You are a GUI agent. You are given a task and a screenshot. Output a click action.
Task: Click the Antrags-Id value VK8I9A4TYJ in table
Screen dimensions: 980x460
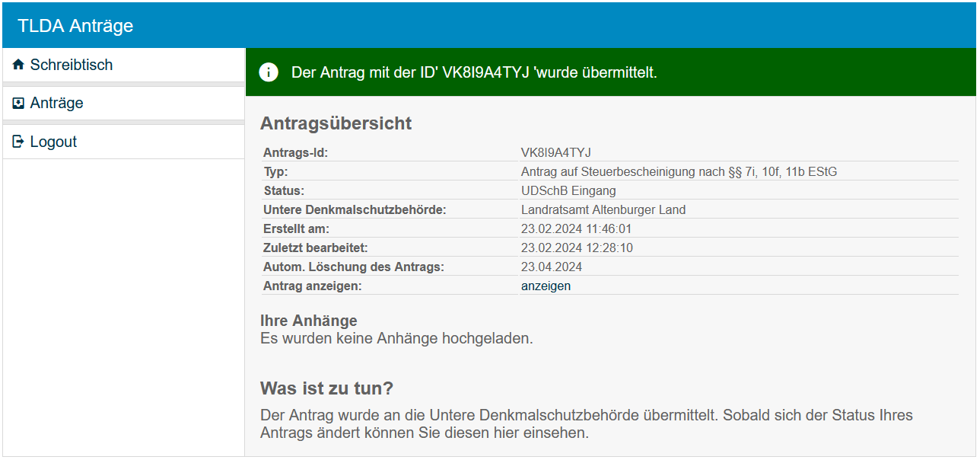tap(555, 153)
